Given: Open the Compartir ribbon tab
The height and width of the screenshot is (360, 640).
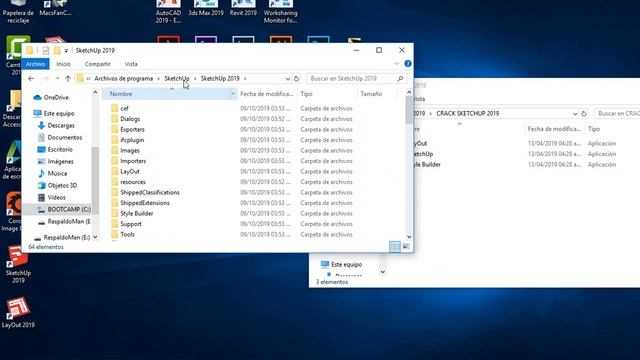Looking at the screenshot, I should [x=98, y=64].
